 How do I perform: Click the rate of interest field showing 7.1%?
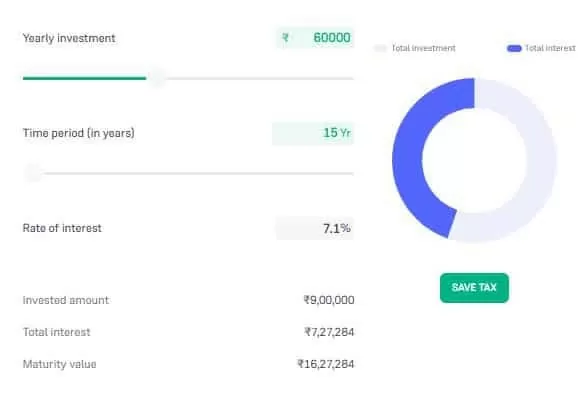click(x=315, y=228)
